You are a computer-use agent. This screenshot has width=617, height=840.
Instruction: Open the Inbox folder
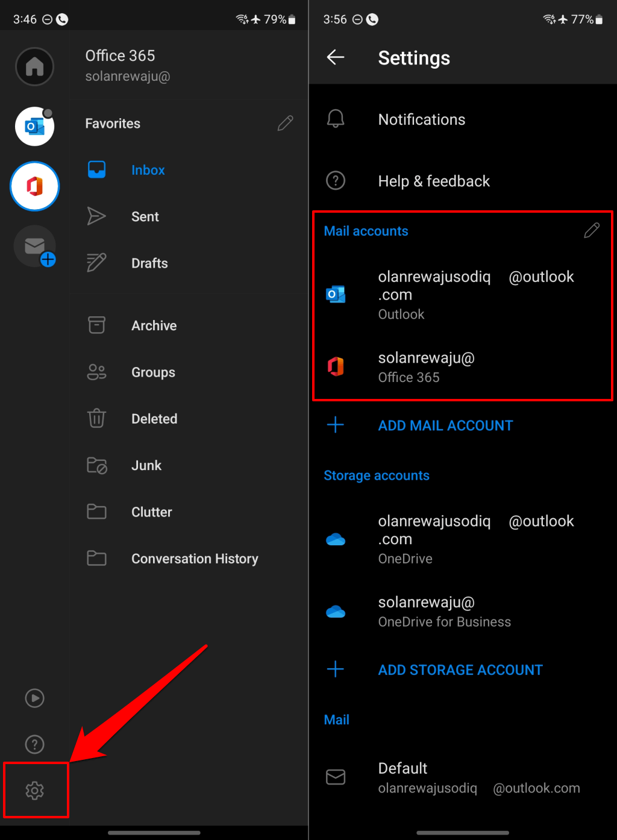[x=189, y=170]
